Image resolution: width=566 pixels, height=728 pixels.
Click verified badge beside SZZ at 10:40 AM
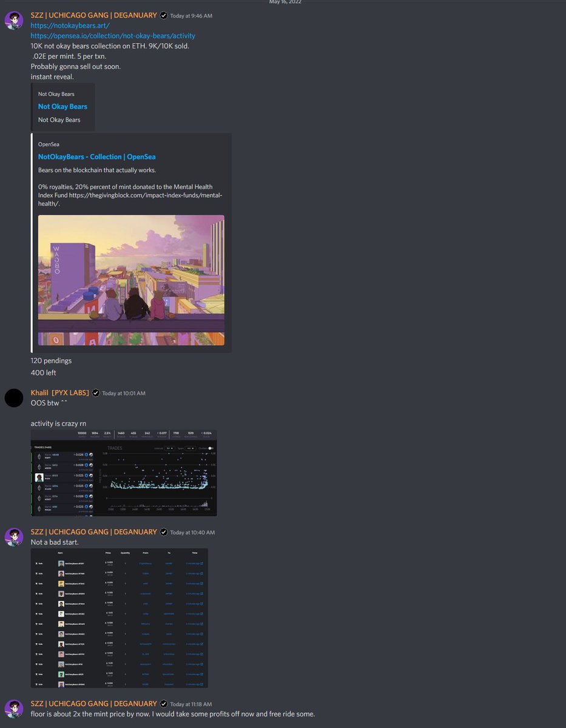pos(163,532)
